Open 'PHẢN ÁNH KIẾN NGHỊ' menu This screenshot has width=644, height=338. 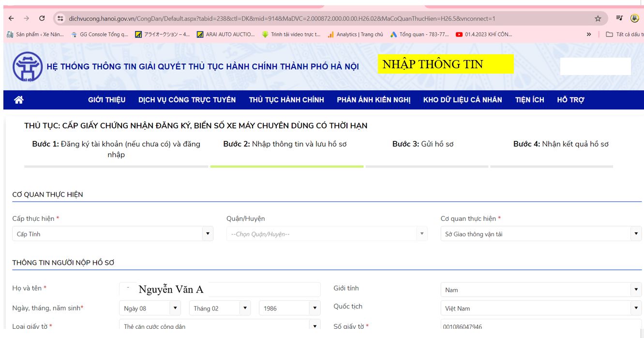point(374,100)
